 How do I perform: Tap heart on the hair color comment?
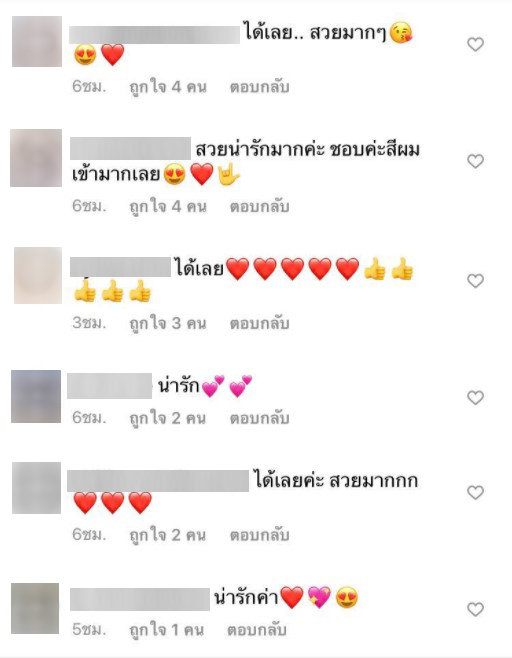tap(475, 161)
